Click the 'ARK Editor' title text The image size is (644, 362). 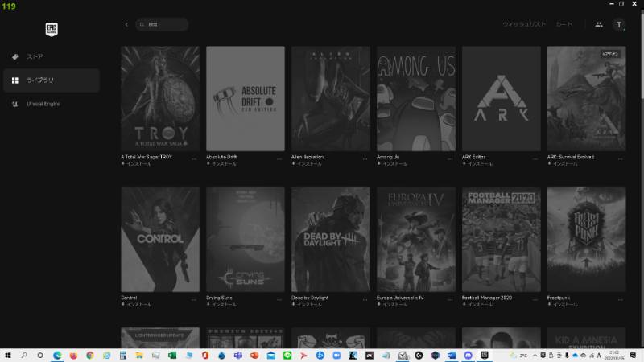(473, 157)
